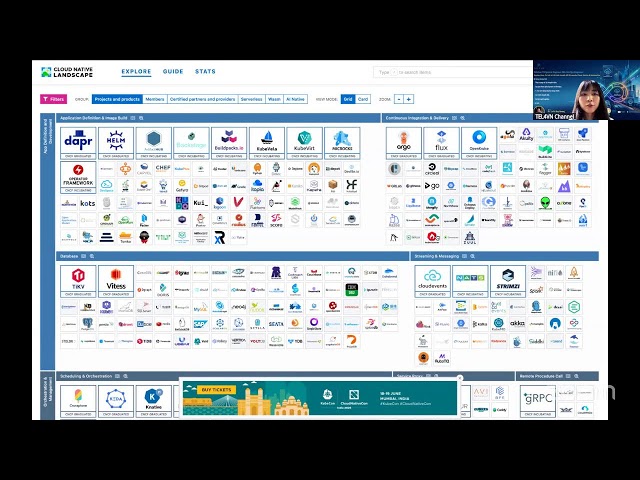Click BUY TICKETS on the KubeCon banner
The image size is (640, 480).
(x=216, y=390)
